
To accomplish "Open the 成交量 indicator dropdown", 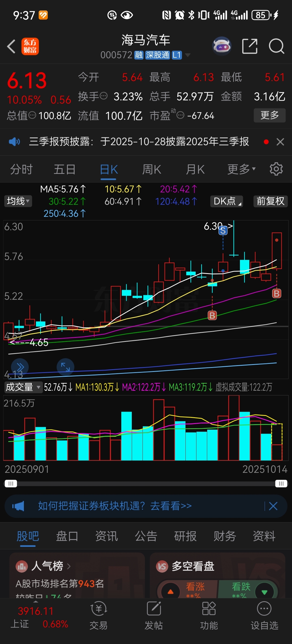I will [23, 387].
